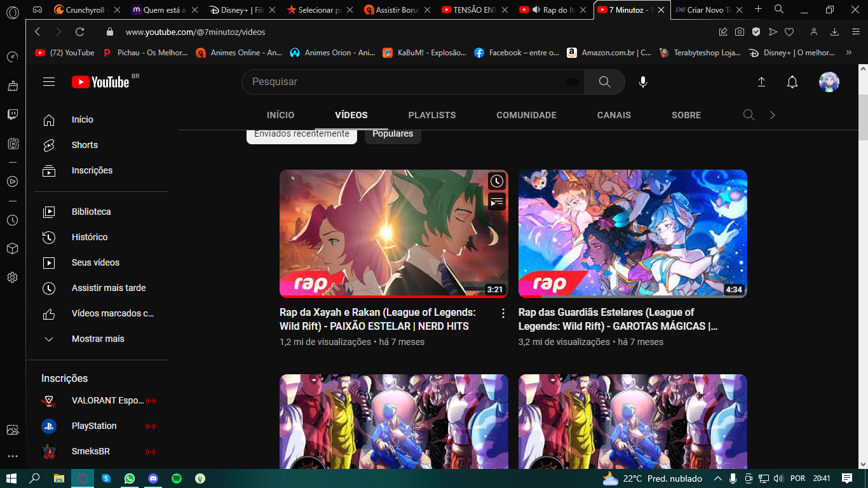Switch to Rap do Itachi playing tab

click(x=553, y=10)
